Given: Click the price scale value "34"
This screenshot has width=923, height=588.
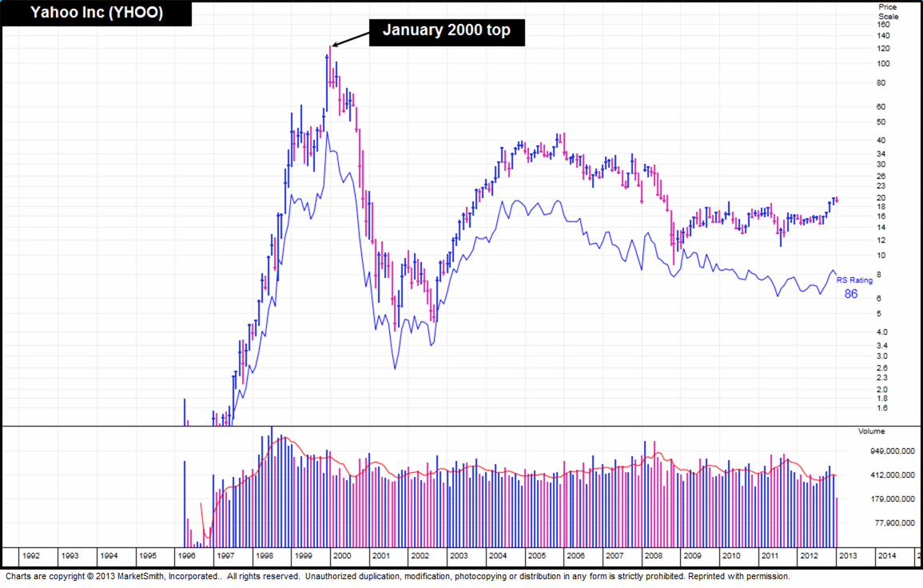Looking at the screenshot, I should pos(881,154).
